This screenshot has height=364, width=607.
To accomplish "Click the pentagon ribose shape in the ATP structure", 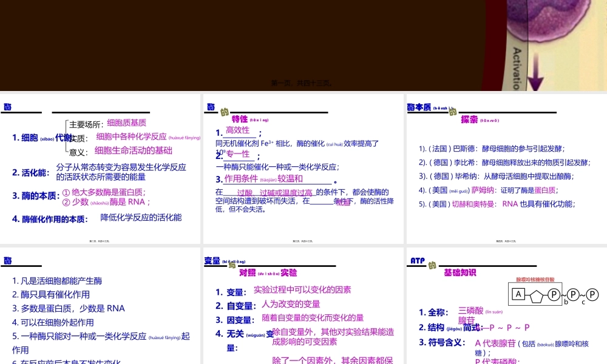I will 537,295.
